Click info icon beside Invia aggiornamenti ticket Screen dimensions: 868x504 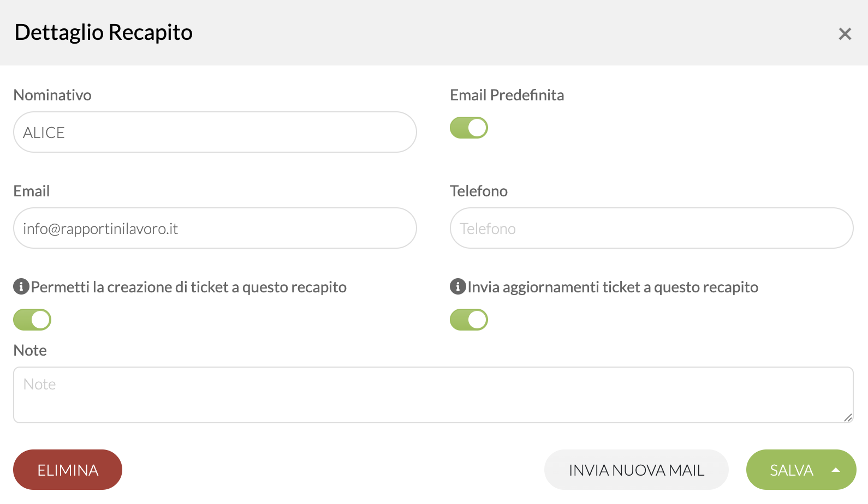point(458,286)
